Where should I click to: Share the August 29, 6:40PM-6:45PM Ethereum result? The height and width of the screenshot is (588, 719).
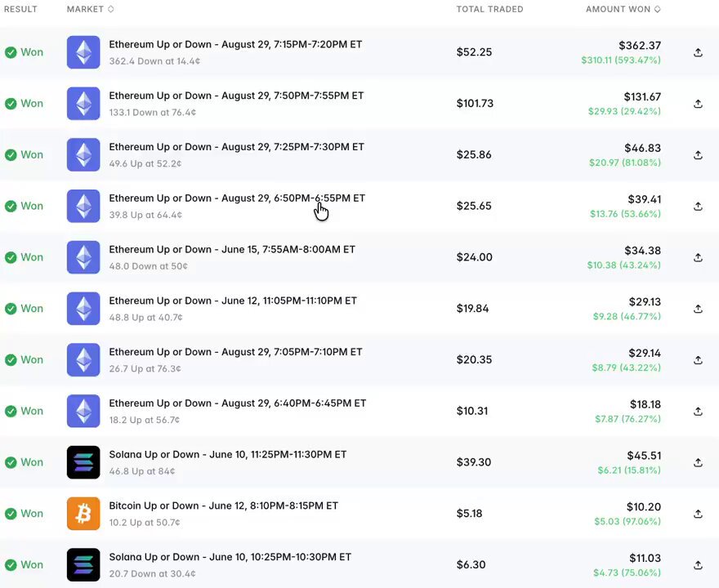[x=698, y=412]
